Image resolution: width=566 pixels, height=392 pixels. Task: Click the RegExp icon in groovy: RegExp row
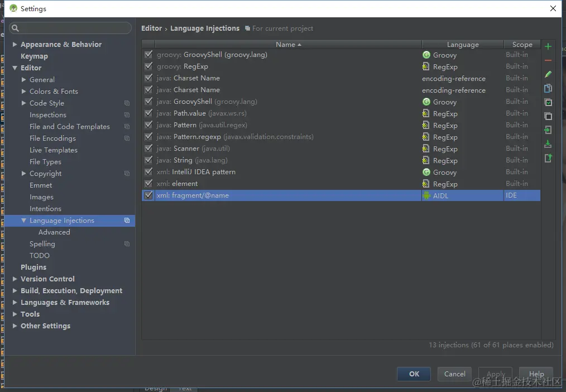click(426, 66)
